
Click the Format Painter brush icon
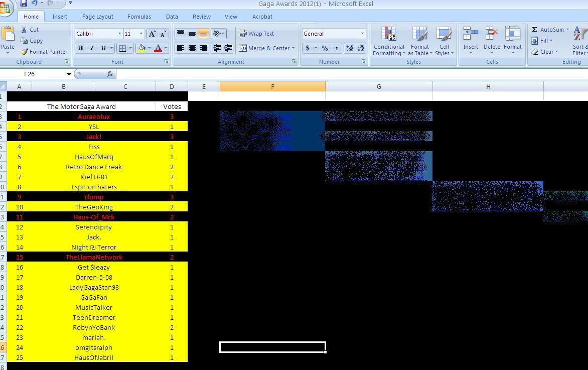24,52
